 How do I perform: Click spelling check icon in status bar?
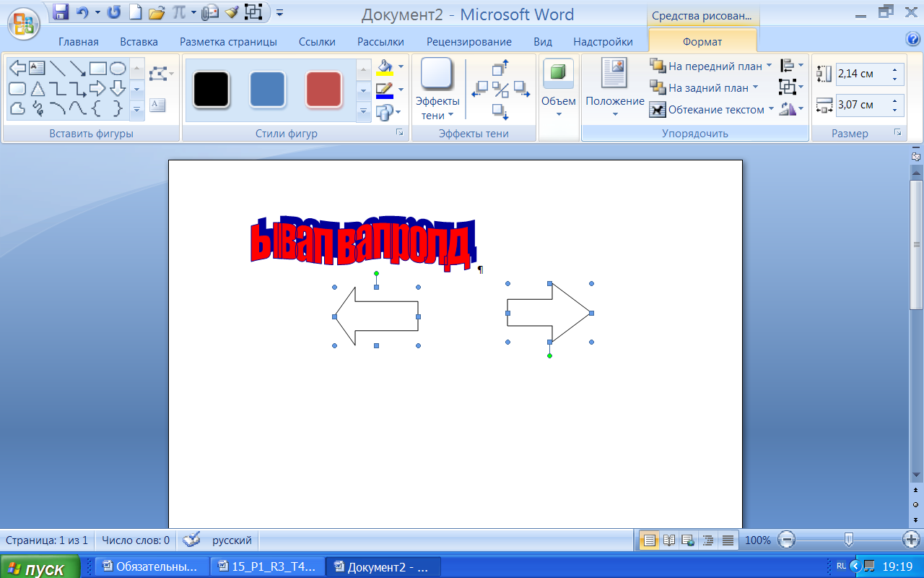191,539
